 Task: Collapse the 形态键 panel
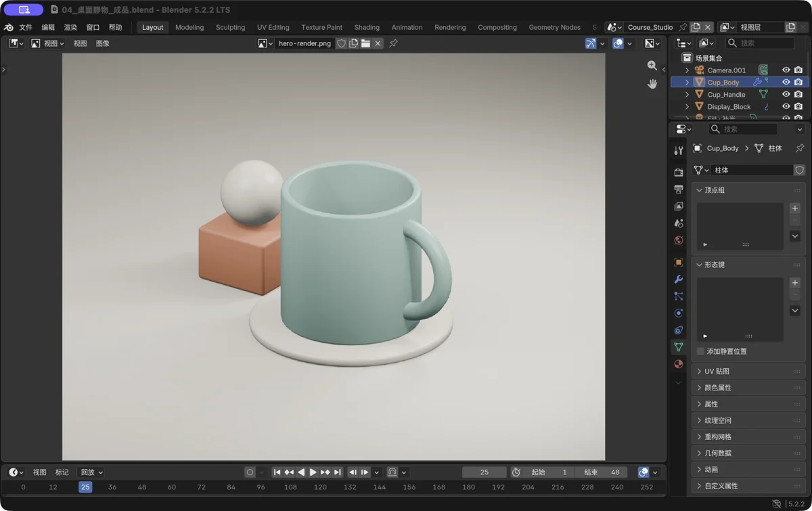(748, 265)
